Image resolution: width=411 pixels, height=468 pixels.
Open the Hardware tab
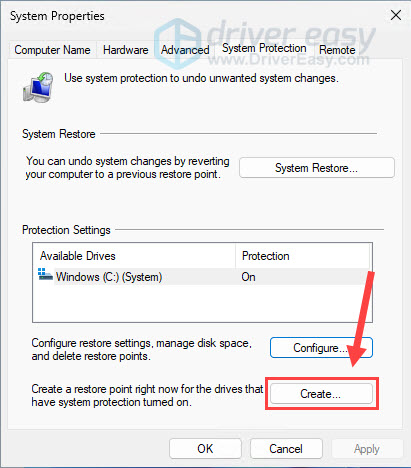(x=126, y=50)
